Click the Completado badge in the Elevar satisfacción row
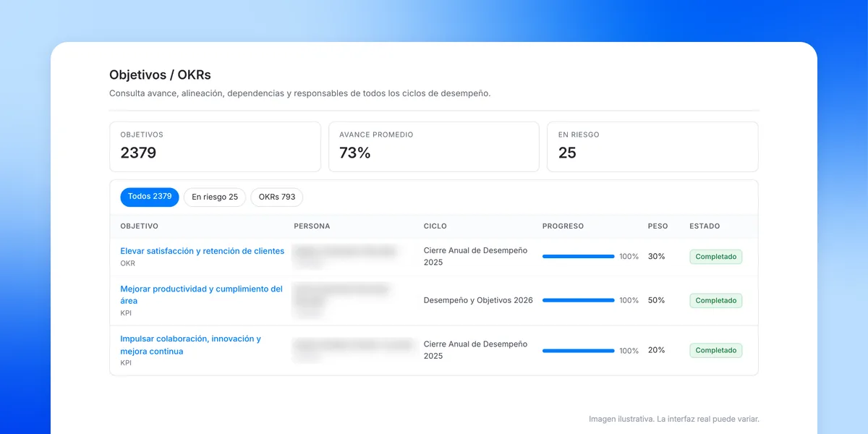 point(716,257)
